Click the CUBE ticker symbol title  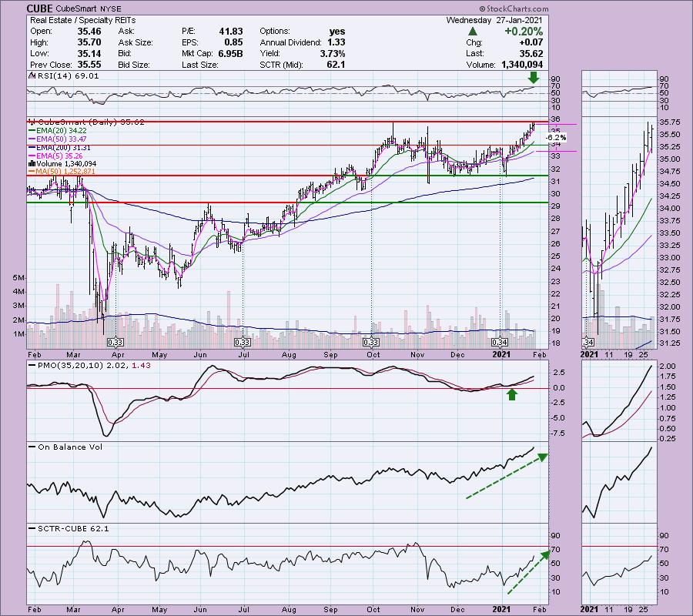pos(40,8)
